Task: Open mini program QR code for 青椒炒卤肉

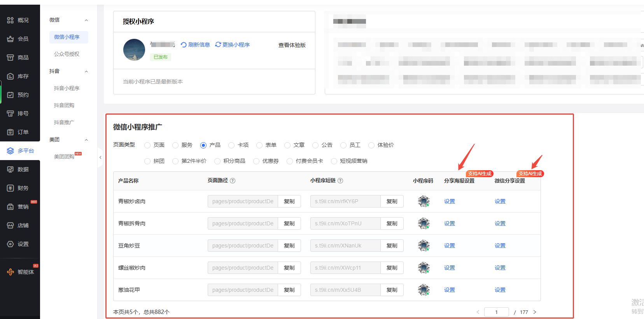Action: pos(423,201)
